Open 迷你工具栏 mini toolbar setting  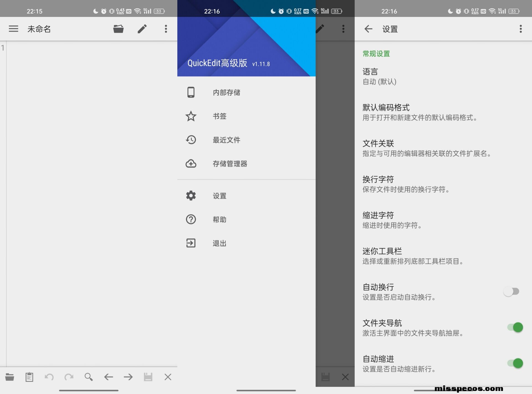pos(443,256)
